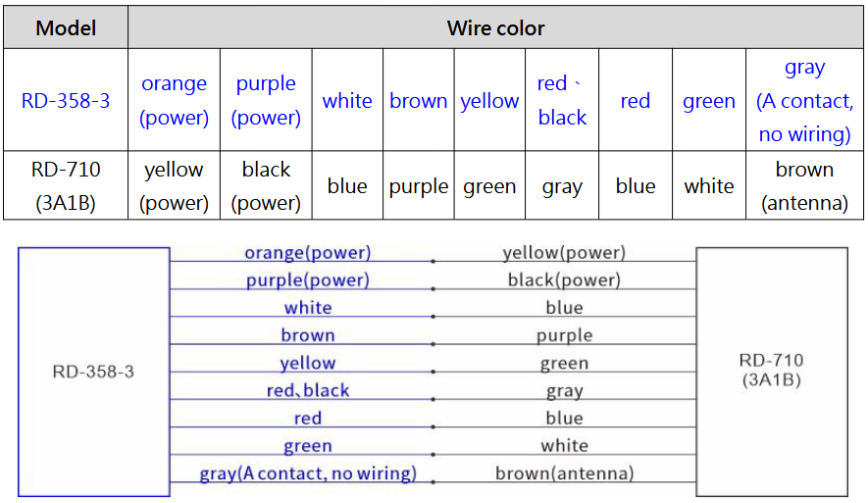The height and width of the screenshot is (503, 868).
Task: Click the "orange (power)" table cell
Action: tap(175, 101)
